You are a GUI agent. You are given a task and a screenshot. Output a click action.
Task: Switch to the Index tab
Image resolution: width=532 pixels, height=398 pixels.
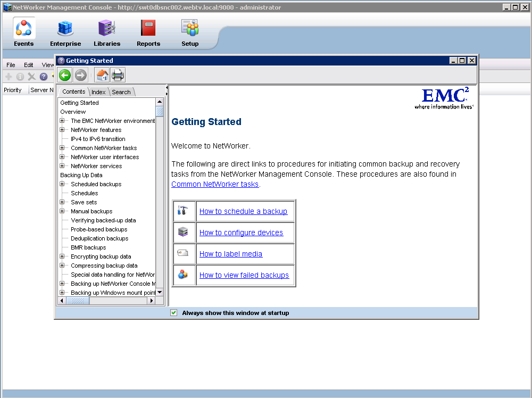click(98, 92)
